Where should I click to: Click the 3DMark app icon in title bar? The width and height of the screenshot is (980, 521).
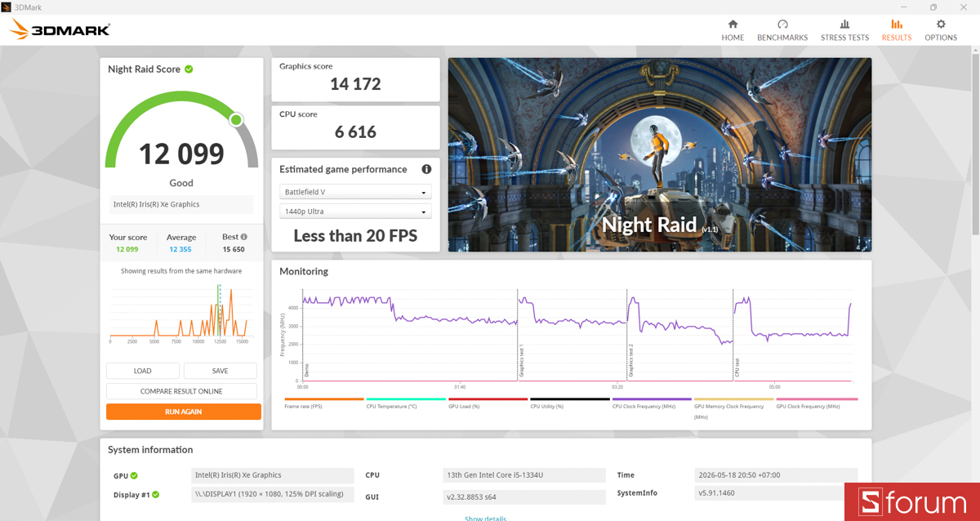pos(7,7)
